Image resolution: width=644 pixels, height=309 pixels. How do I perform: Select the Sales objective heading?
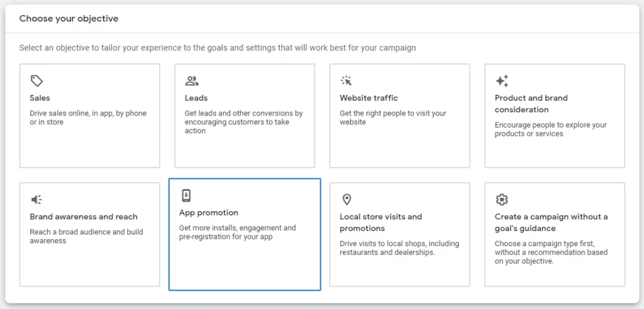pyautogui.click(x=40, y=98)
